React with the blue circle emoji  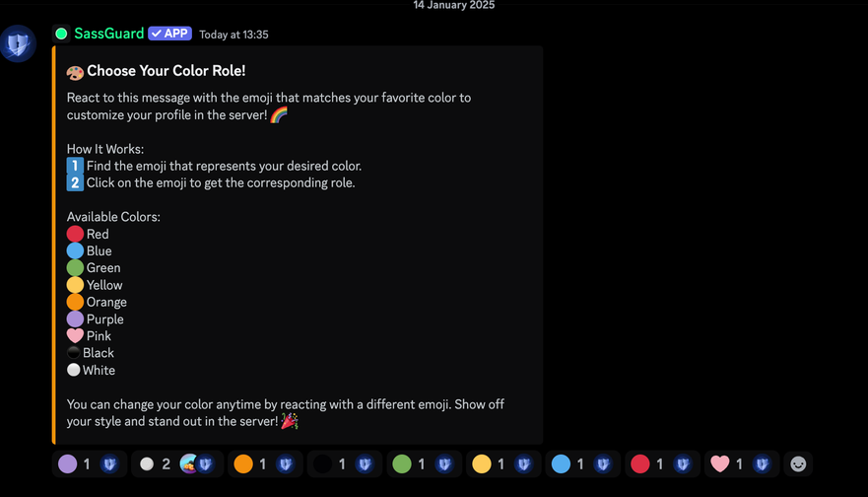(x=583, y=463)
